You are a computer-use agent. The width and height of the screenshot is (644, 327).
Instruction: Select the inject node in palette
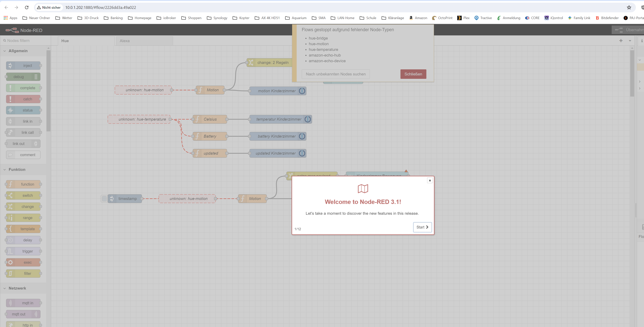click(x=23, y=66)
